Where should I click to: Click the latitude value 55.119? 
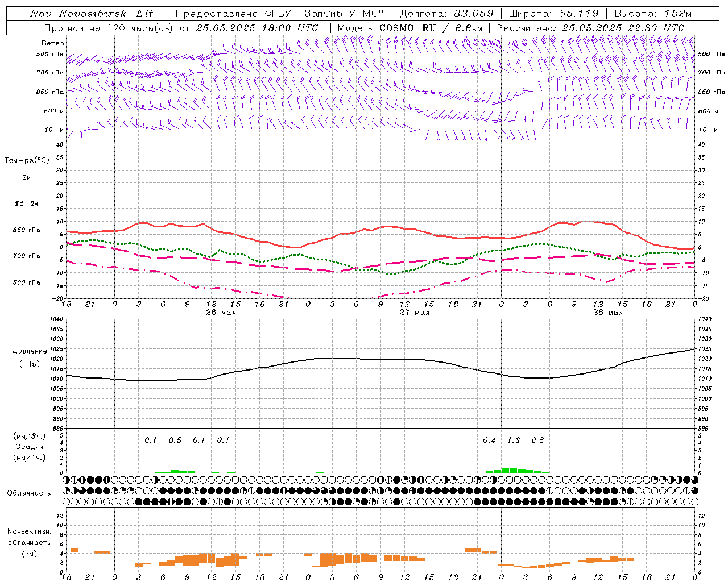click(x=578, y=14)
